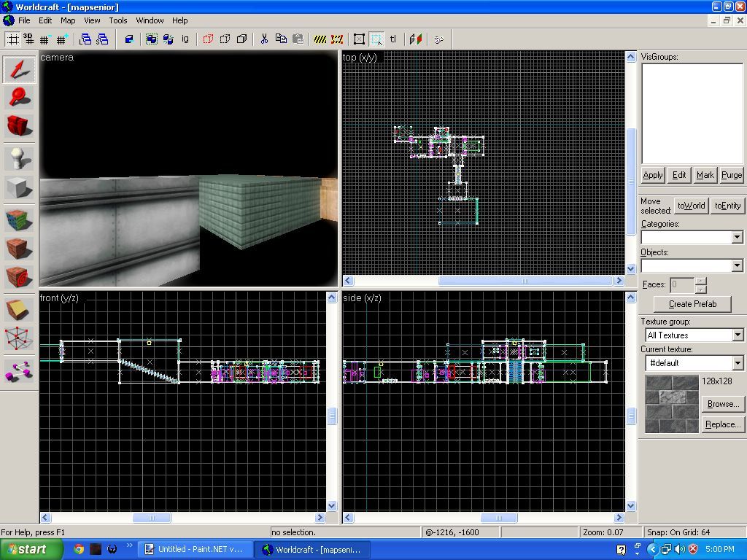Click the Show all hidden objects icon
Viewport: 747px width, 560px height.
pyautogui.click(x=241, y=39)
